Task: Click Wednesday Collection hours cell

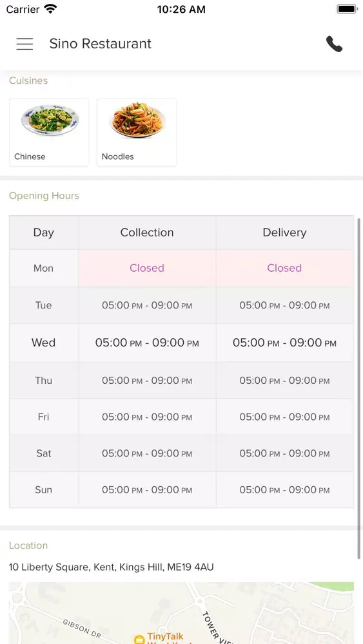Action: coord(147,343)
